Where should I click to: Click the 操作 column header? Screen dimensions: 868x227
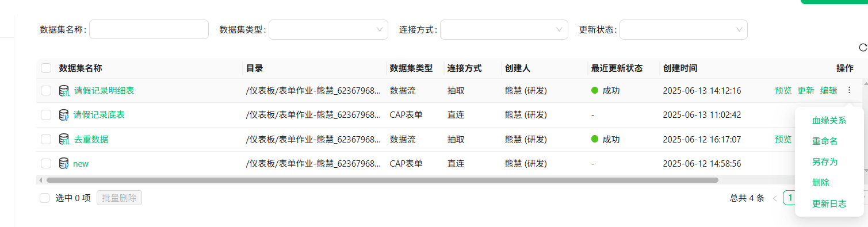click(845, 68)
